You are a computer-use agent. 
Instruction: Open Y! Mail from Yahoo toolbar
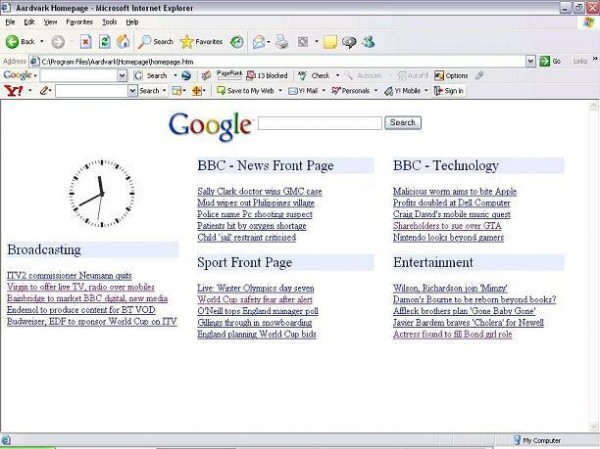303,91
